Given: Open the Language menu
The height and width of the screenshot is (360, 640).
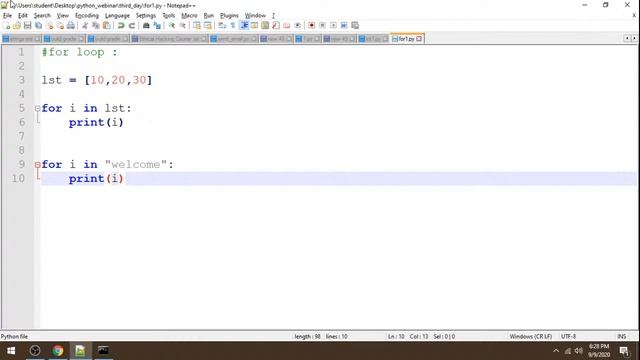Looking at the screenshot, I should click(x=117, y=16).
